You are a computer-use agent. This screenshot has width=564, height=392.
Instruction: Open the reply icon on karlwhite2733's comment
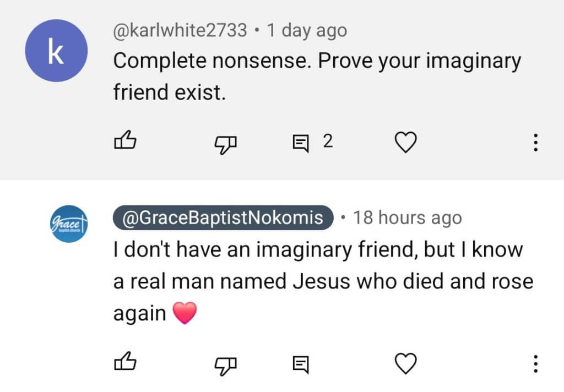click(300, 143)
